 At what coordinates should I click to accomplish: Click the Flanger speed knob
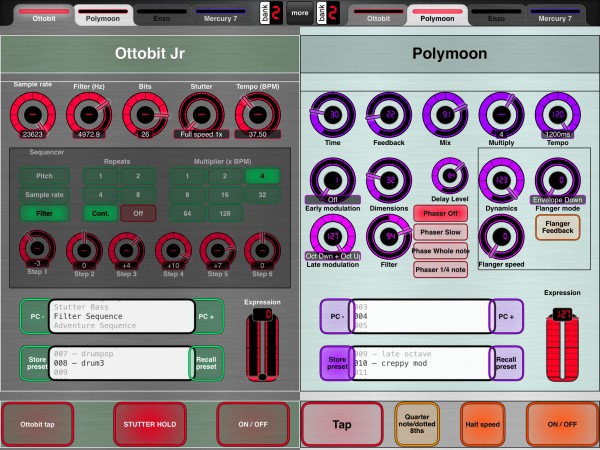(x=501, y=236)
